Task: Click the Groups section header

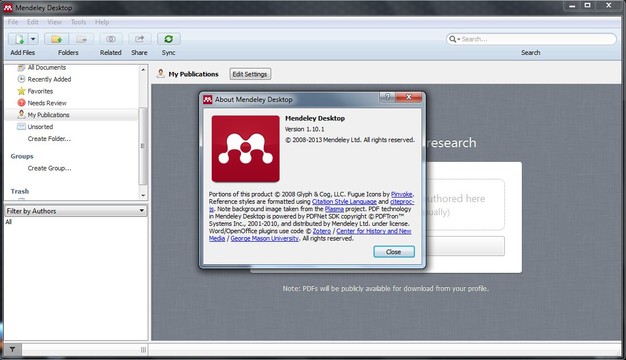Action: [22, 156]
